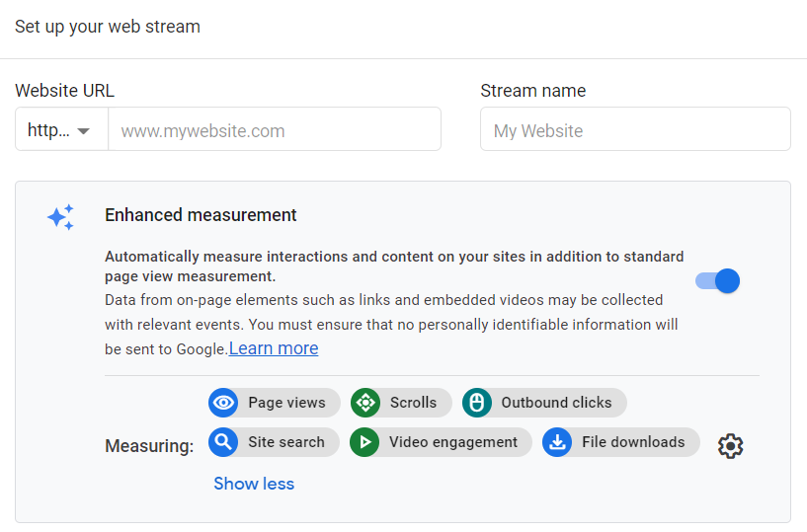This screenshot has width=807, height=532.
Task: Disable the Enhanced measurement toggle
Action: coord(718,281)
